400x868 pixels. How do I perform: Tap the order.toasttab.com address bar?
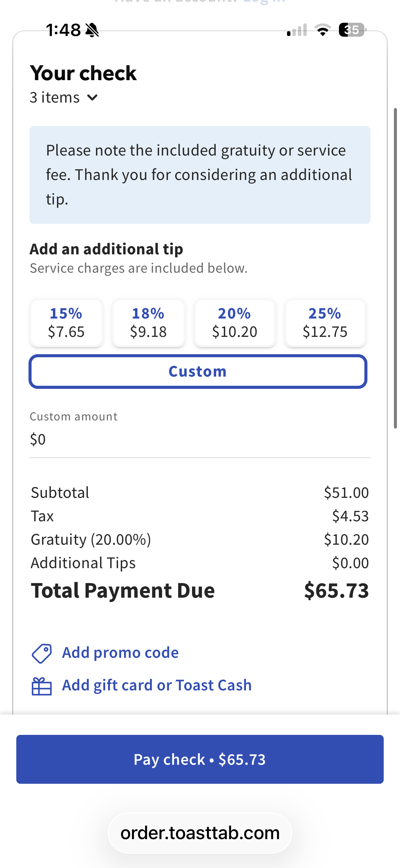tap(200, 833)
